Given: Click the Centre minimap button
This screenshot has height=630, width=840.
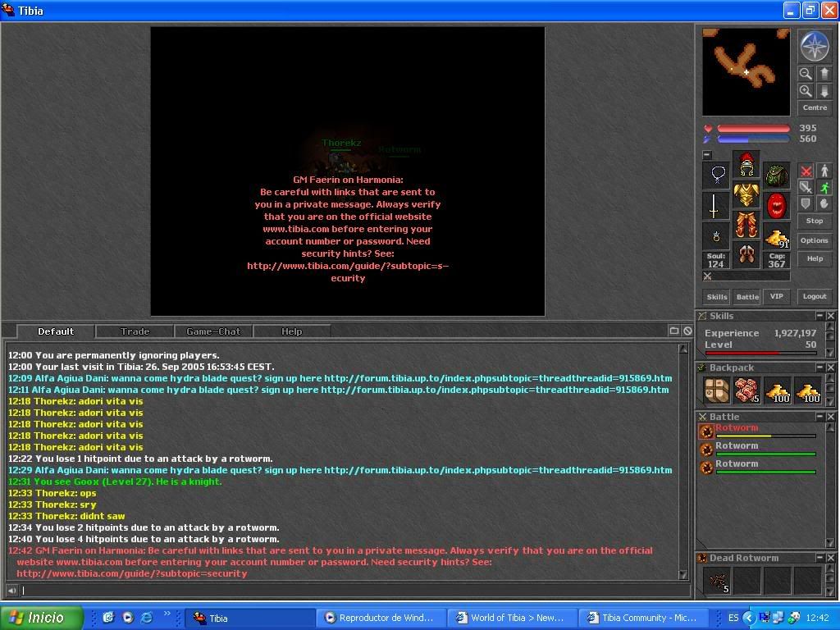Looking at the screenshot, I should [x=815, y=107].
